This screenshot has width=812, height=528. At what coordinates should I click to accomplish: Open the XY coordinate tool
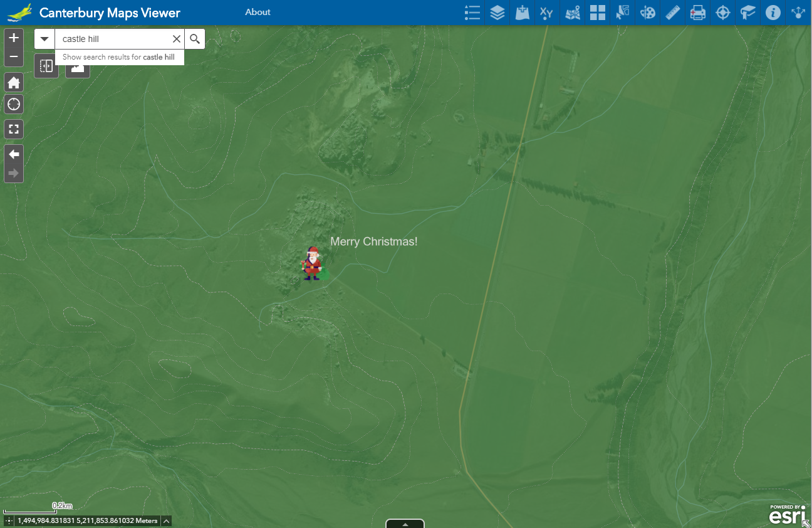pos(547,13)
